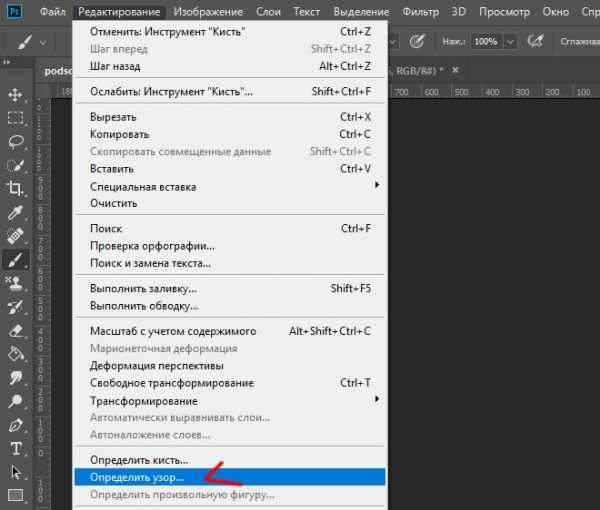
Task: Expand the Трансформирование submenu
Action: click(377, 400)
